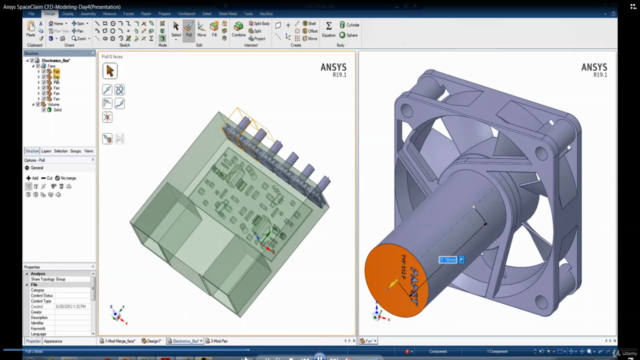Open the Selection panel tab

click(x=61, y=151)
